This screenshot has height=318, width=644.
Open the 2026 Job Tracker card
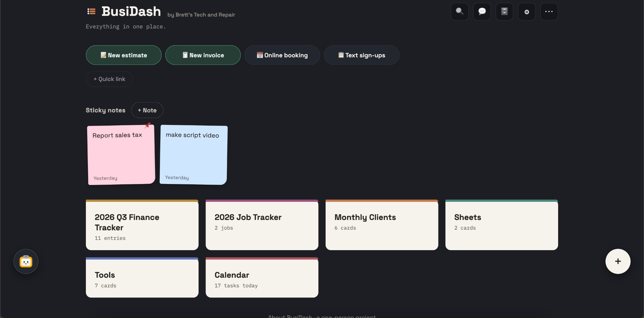pos(262,225)
